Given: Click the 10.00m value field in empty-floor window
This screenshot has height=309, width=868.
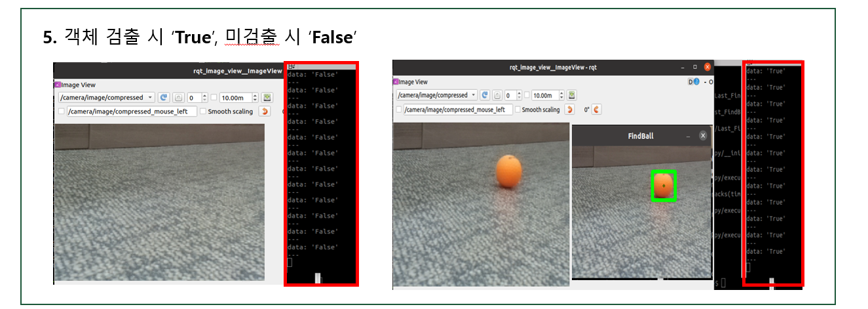Looking at the screenshot, I should (x=235, y=98).
